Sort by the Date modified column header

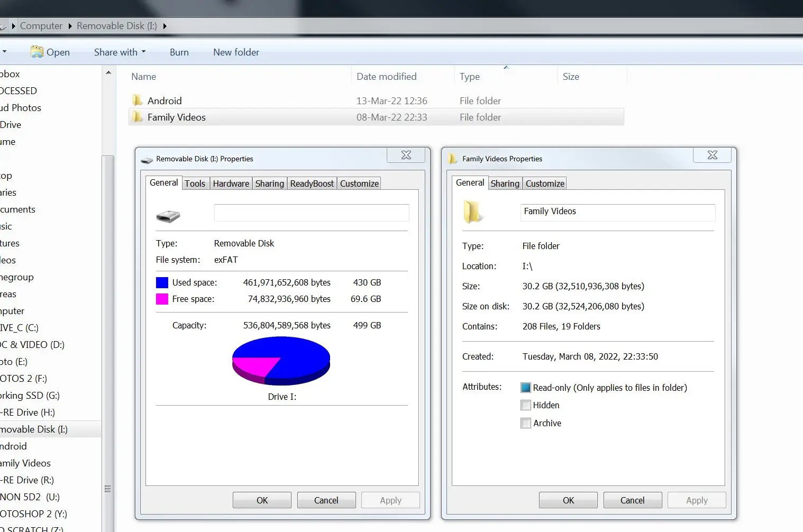pyautogui.click(x=403, y=76)
